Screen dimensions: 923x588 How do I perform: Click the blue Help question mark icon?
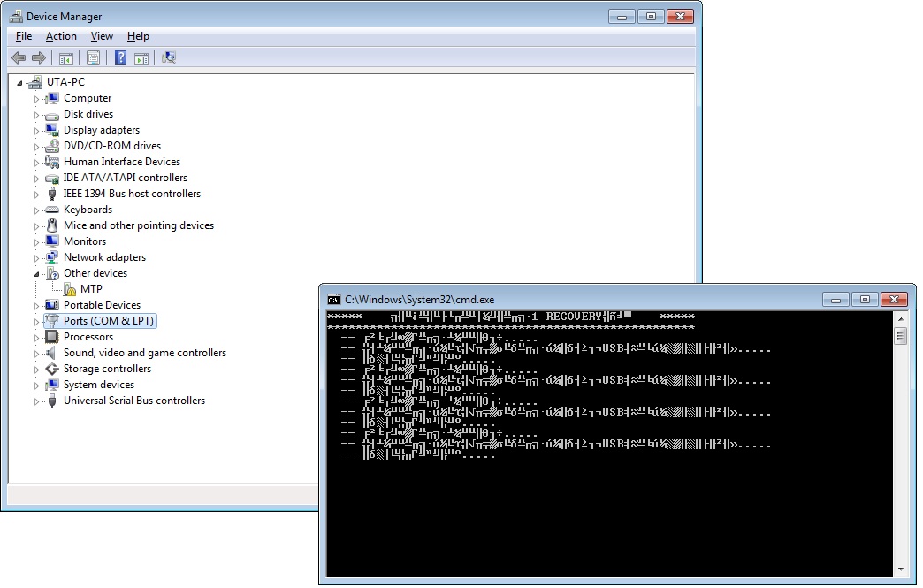point(120,57)
